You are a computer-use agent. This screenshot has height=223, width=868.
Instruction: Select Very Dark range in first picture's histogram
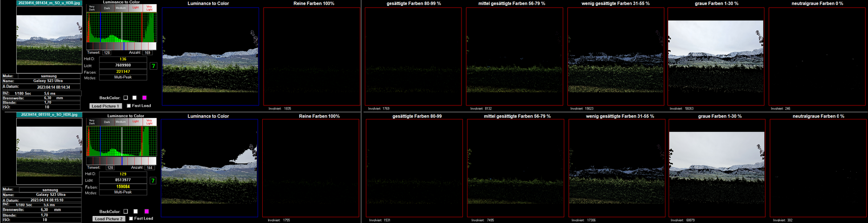click(x=92, y=8)
